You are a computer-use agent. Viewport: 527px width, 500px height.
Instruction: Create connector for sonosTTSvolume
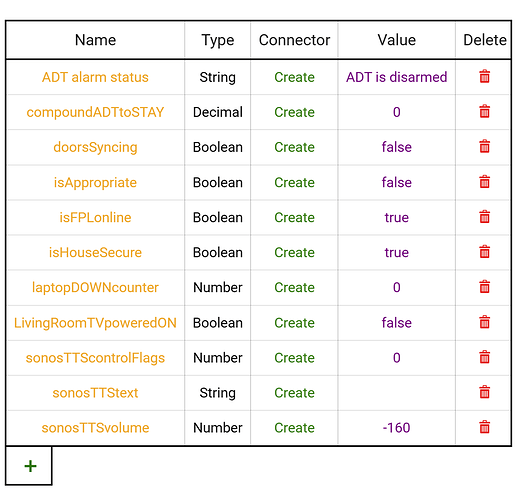tap(294, 428)
